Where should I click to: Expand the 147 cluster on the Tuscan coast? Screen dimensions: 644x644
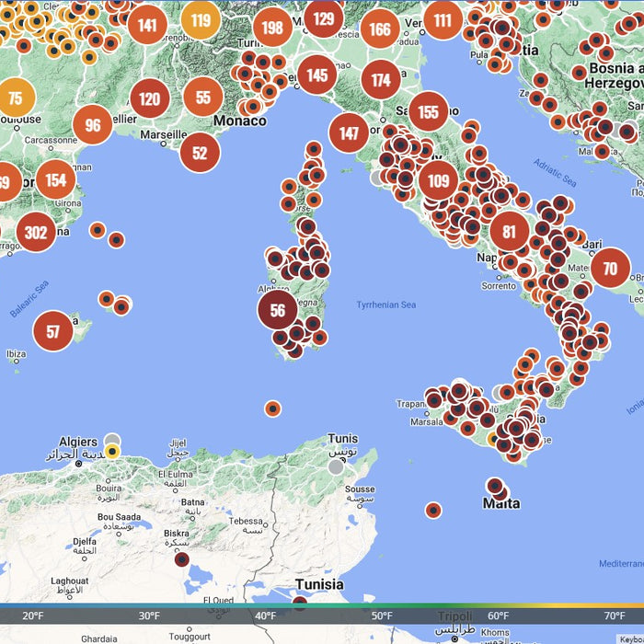pos(349,133)
